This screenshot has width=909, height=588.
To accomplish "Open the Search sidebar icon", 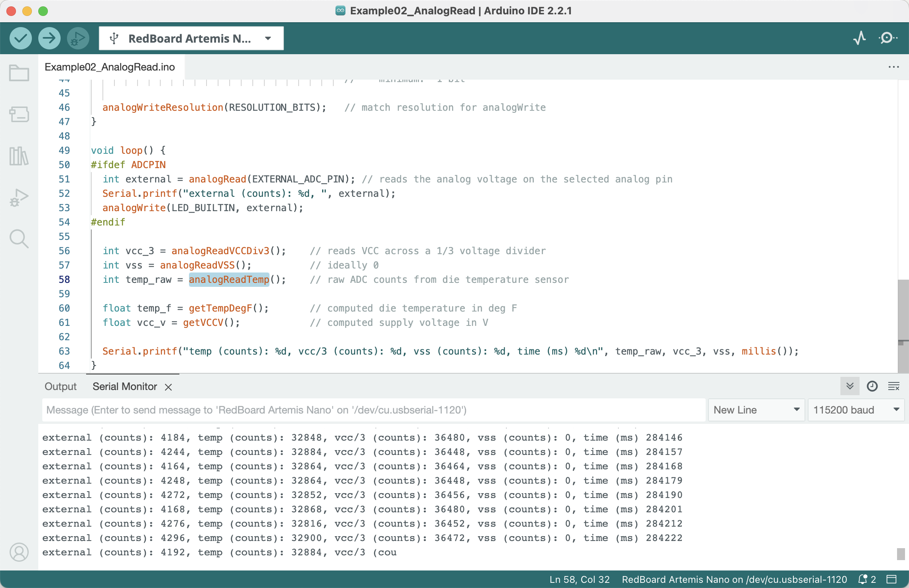I will pos(19,239).
